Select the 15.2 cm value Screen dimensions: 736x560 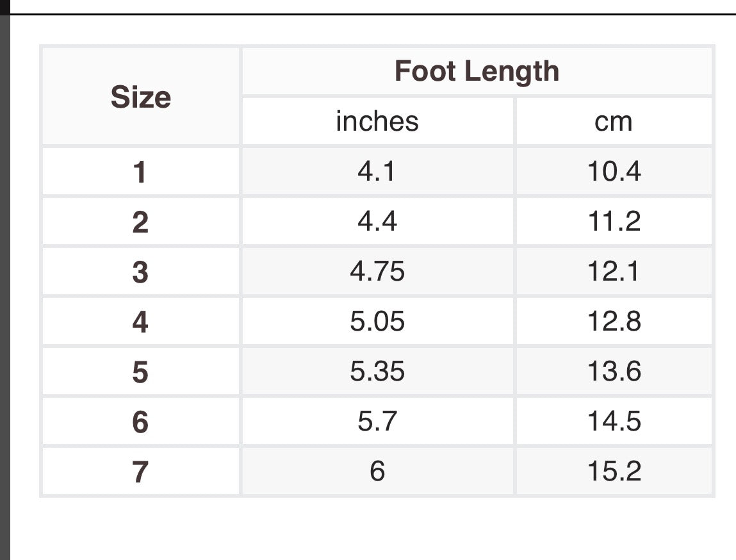pos(614,472)
